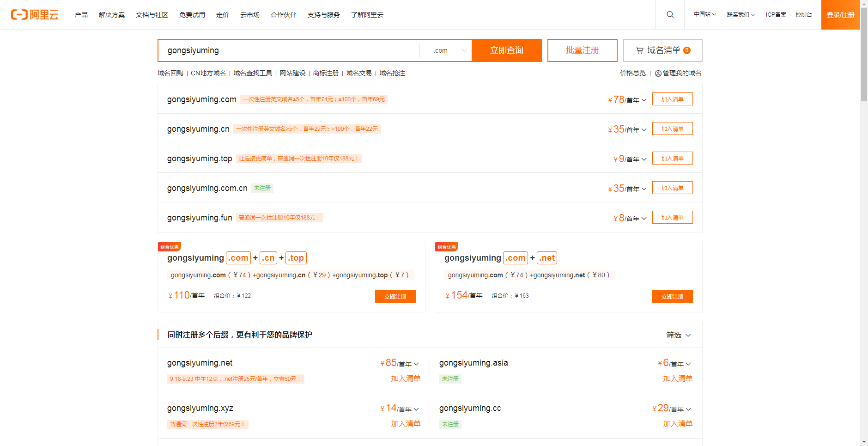The height and width of the screenshot is (446, 868).
Task: Open the 产品 navigation menu
Action: (x=81, y=15)
